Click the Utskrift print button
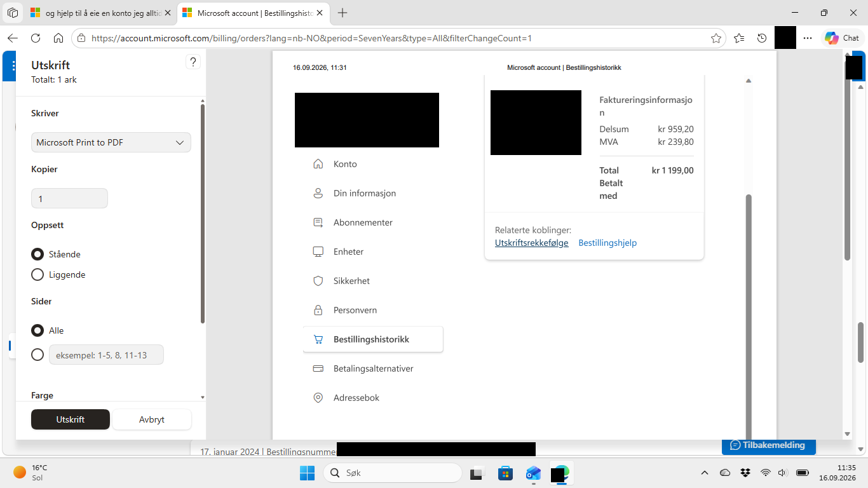The image size is (868, 488). point(71,419)
